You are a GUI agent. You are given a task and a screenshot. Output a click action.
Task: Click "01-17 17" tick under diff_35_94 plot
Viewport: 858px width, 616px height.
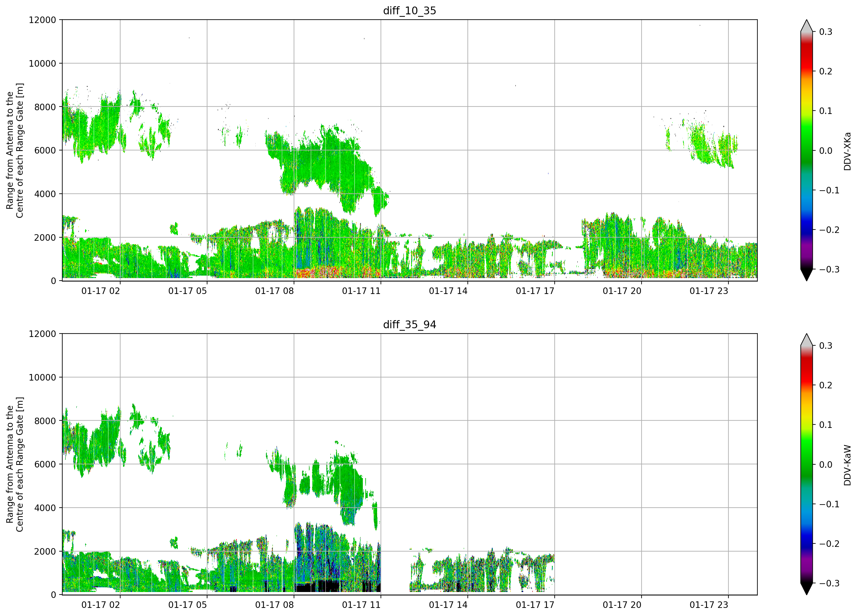pyautogui.click(x=535, y=605)
